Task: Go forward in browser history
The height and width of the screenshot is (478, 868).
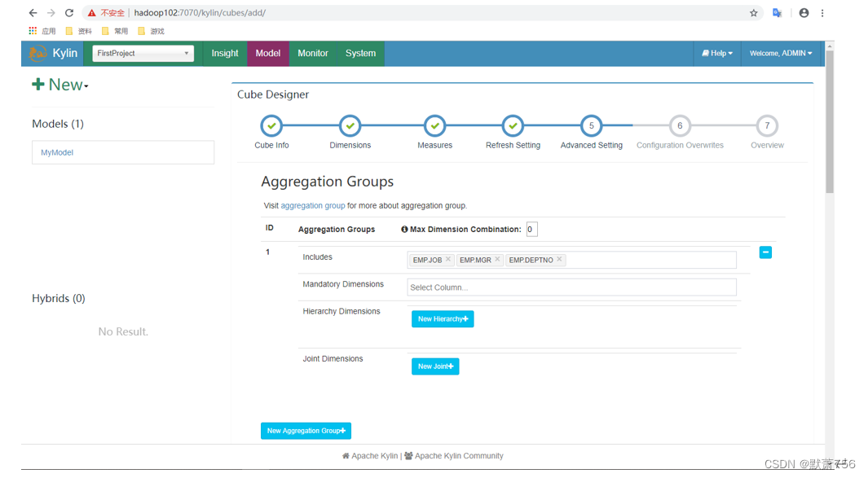Action: click(51, 13)
